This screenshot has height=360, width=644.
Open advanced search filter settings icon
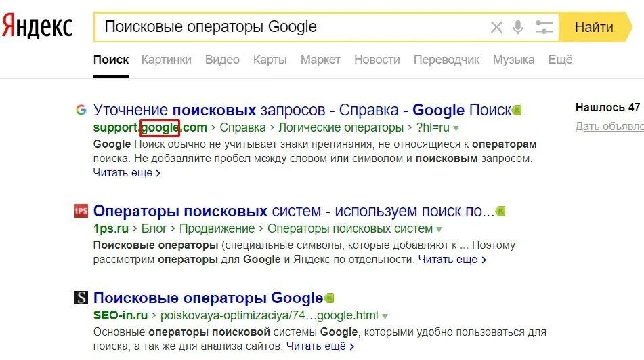coord(543,27)
